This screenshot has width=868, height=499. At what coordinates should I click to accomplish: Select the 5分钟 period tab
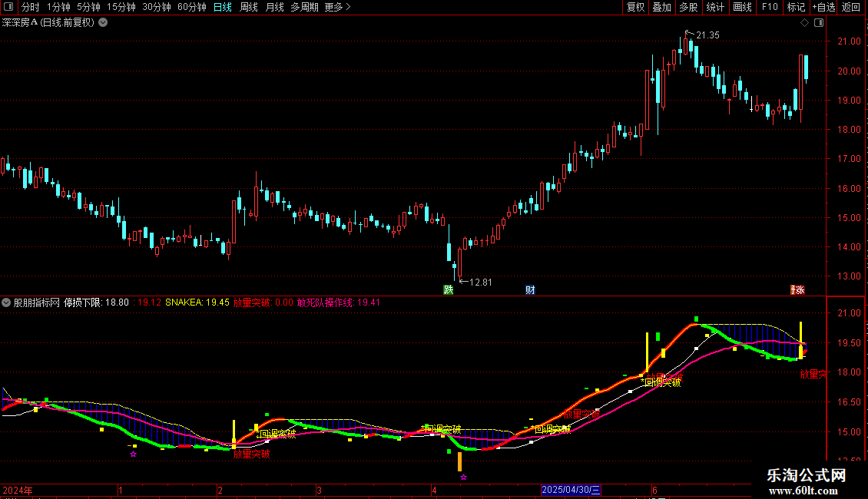coord(88,7)
